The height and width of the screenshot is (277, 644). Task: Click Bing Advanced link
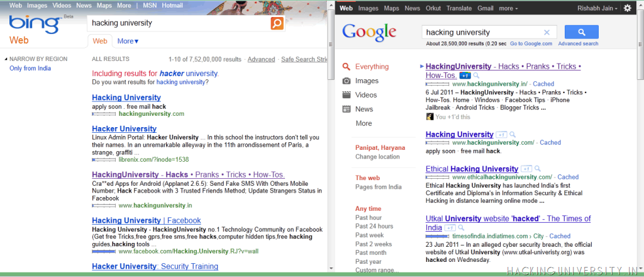tap(261, 59)
